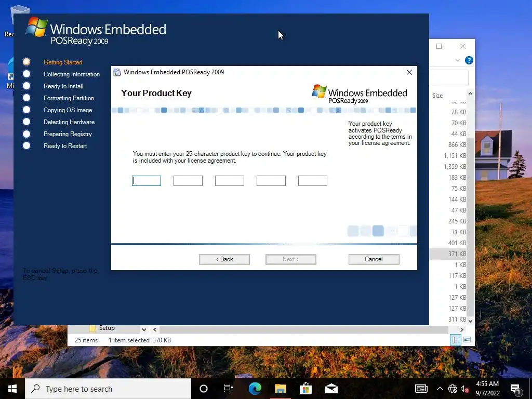
Task: Click the Copying OS Image step bullet
Action: click(26, 110)
